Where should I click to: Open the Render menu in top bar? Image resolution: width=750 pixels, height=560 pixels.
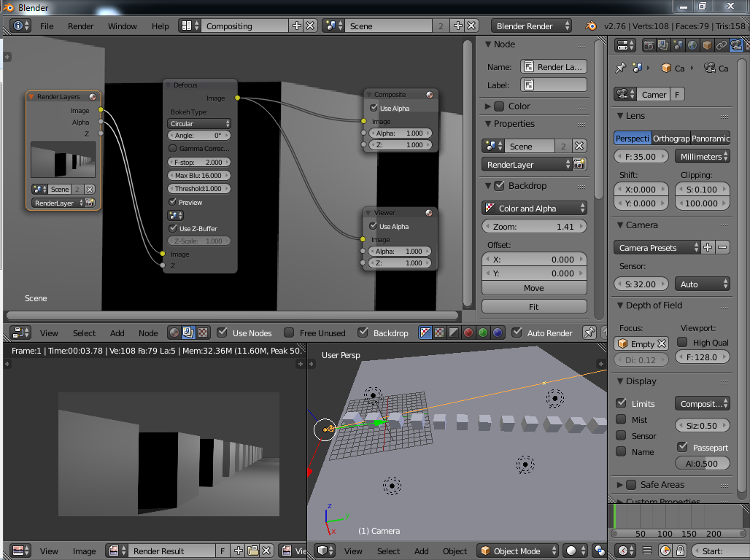click(80, 26)
